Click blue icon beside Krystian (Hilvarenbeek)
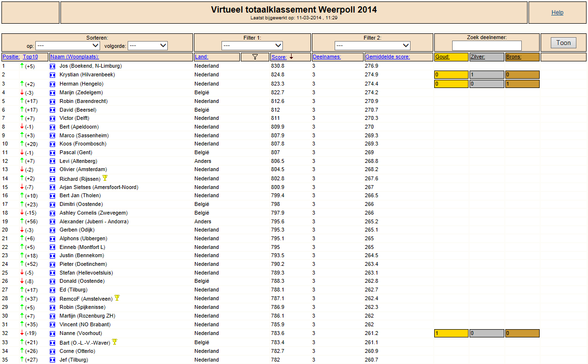Viewport: 588px width, 364px height. pos(53,75)
